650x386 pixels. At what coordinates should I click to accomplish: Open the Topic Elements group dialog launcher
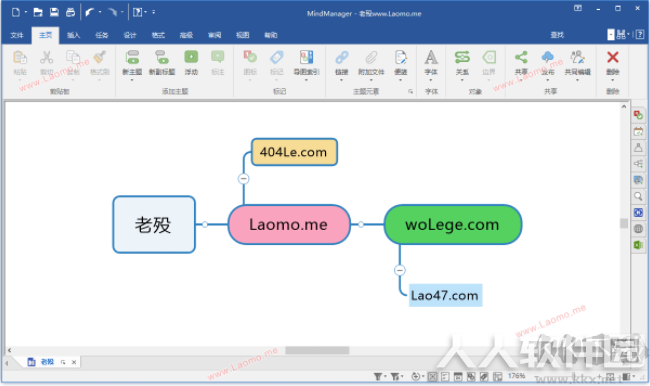[410, 91]
